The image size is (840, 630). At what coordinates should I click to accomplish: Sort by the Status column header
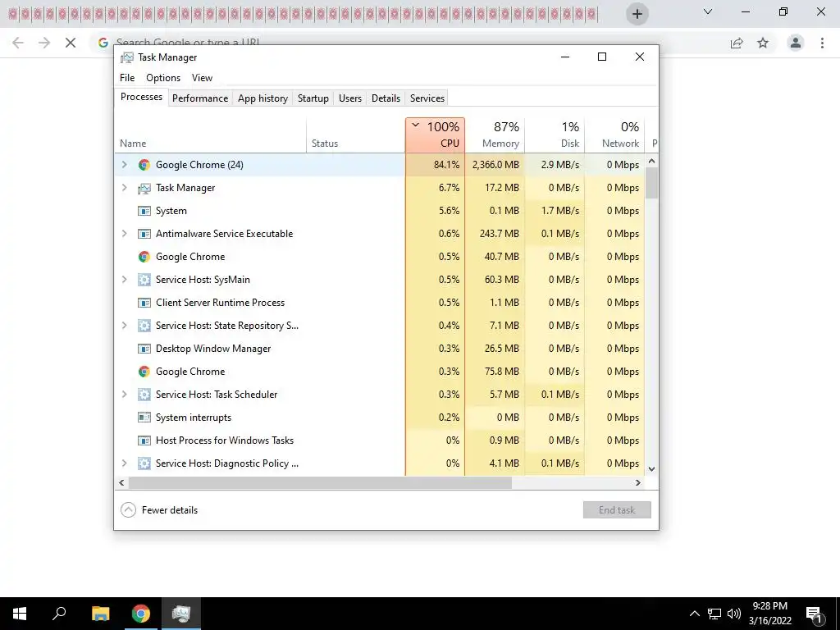tap(356, 135)
